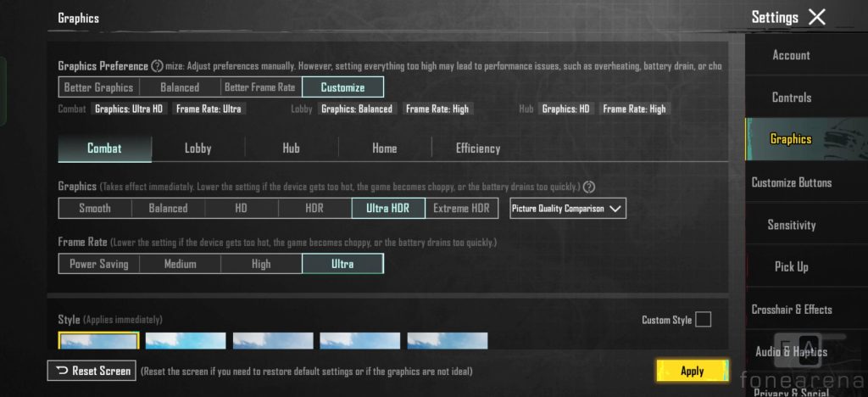Open Controls in settings sidebar
This screenshot has height=397, width=868.
pos(791,98)
